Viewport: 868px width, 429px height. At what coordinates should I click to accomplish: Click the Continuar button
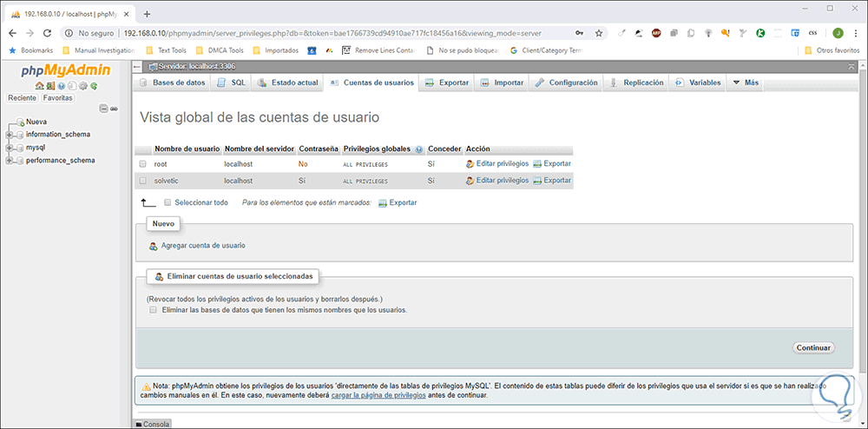813,347
